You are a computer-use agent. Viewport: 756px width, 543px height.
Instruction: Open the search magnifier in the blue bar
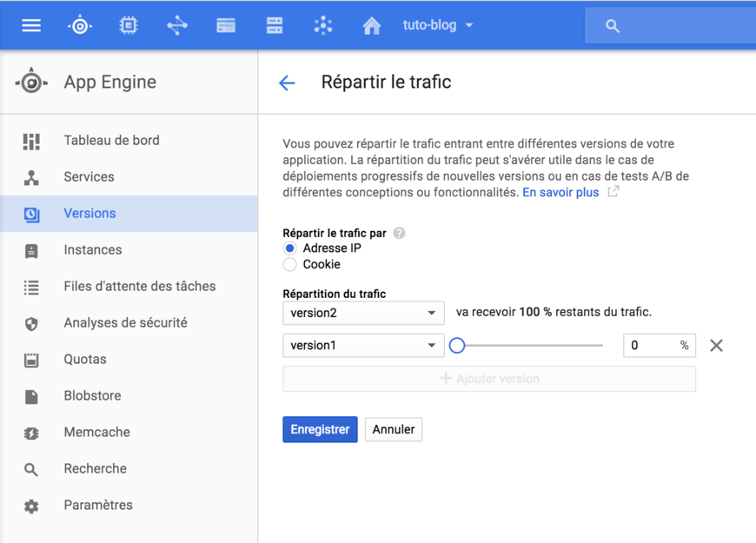coord(612,25)
